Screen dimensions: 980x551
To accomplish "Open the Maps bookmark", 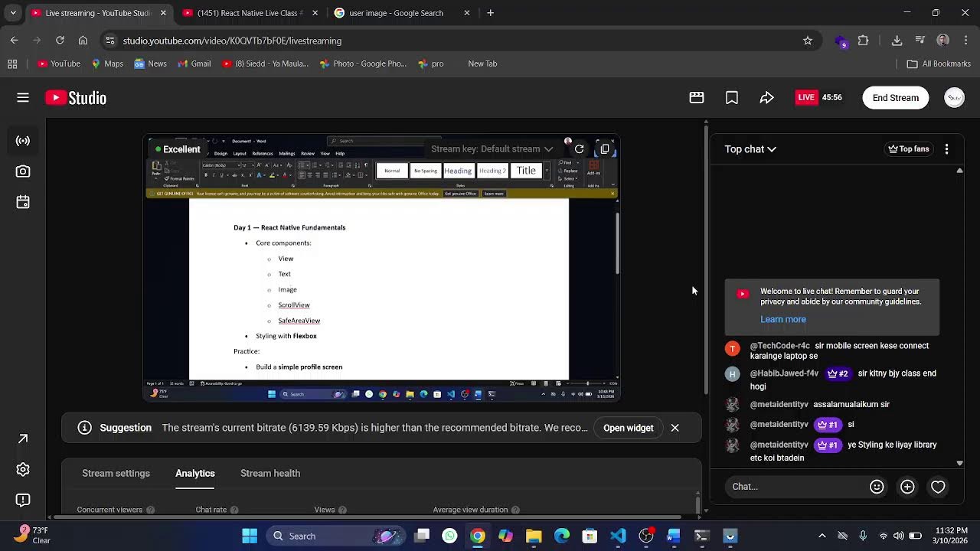I will click(x=107, y=64).
